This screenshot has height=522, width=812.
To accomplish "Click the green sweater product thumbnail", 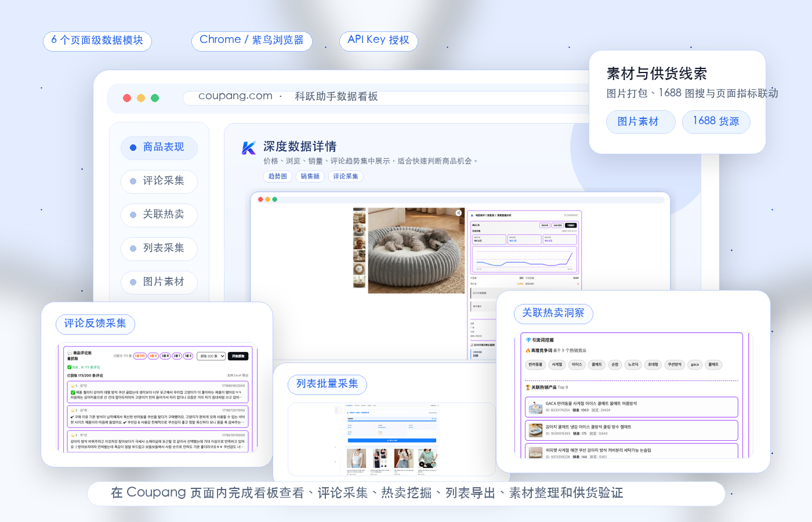I will (427, 458).
